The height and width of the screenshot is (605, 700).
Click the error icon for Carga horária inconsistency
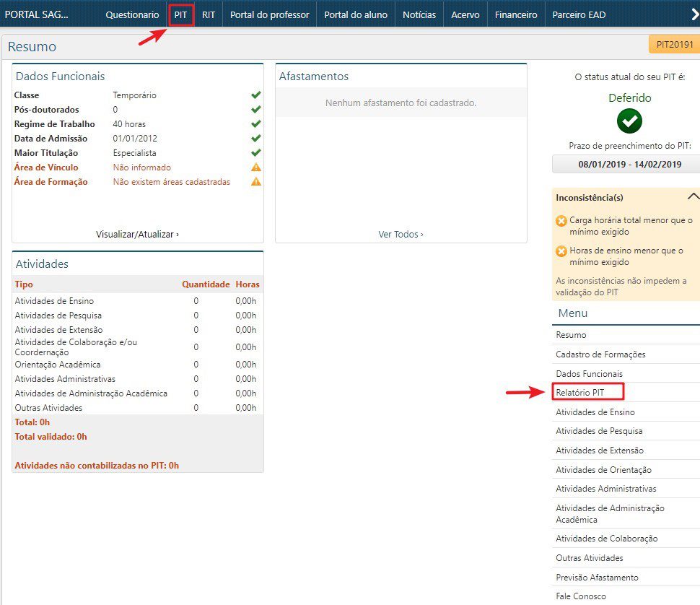coord(561,221)
